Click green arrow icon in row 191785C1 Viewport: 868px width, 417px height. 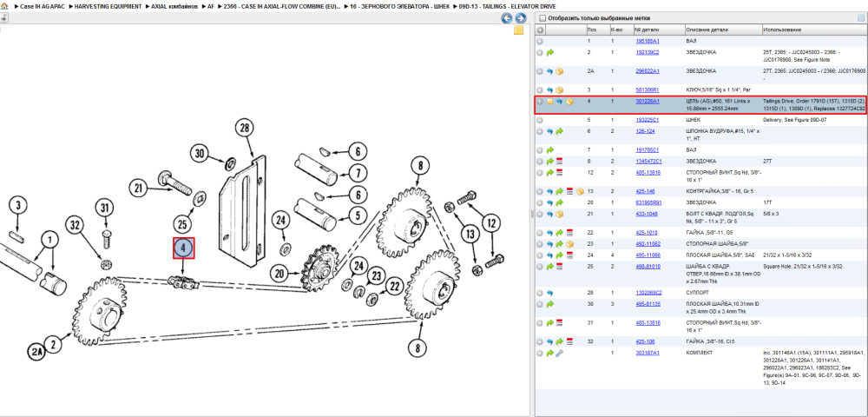[549, 150]
